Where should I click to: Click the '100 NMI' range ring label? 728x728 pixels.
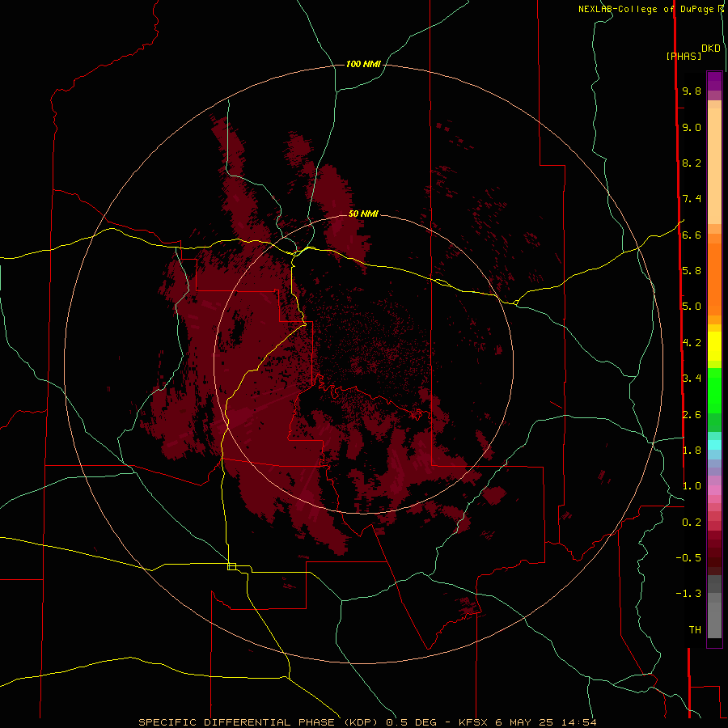(363, 64)
